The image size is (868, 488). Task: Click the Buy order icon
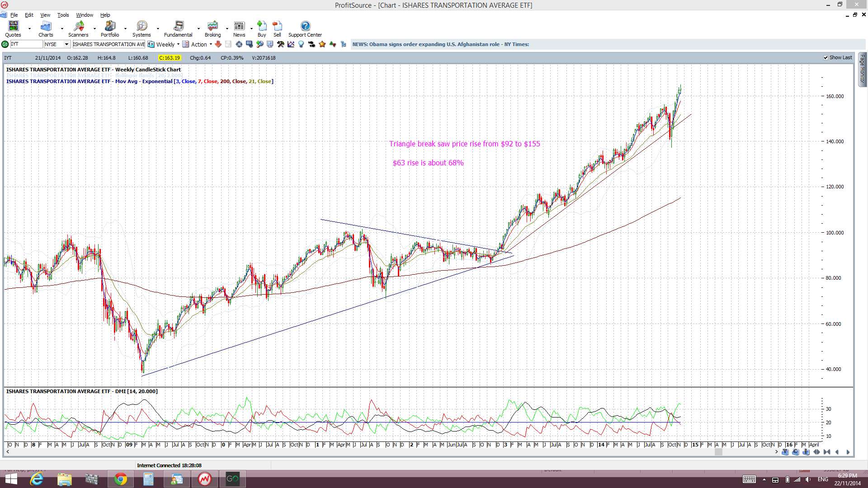point(262,29)
